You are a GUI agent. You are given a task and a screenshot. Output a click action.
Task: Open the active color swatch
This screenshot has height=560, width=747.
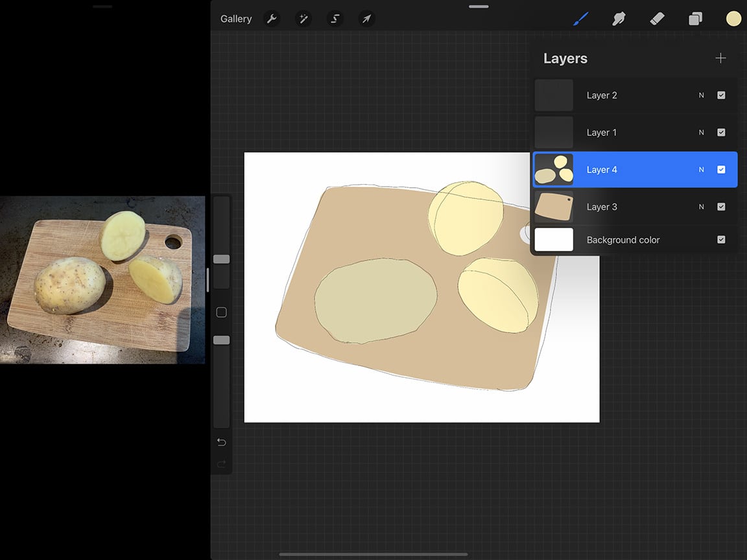coord(733,19)
